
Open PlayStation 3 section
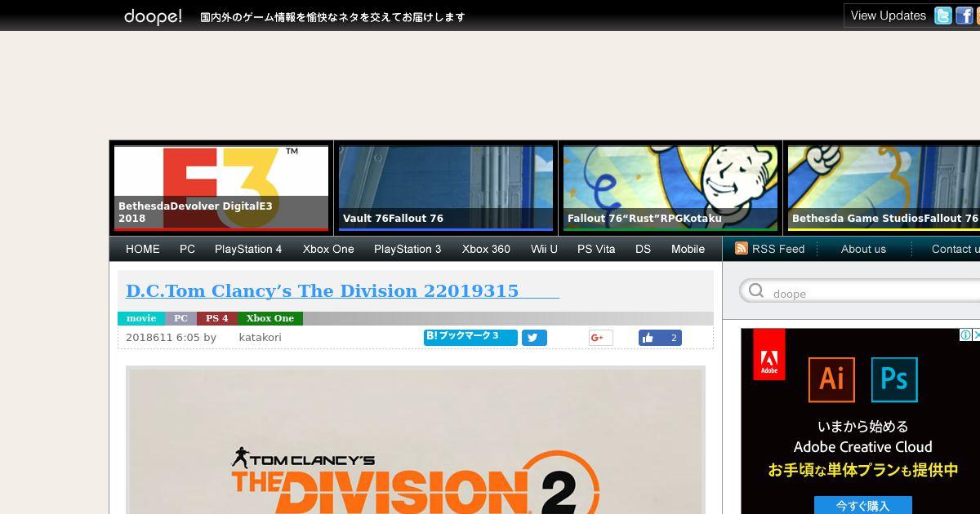pyautogui.click(x=408, y=249)
